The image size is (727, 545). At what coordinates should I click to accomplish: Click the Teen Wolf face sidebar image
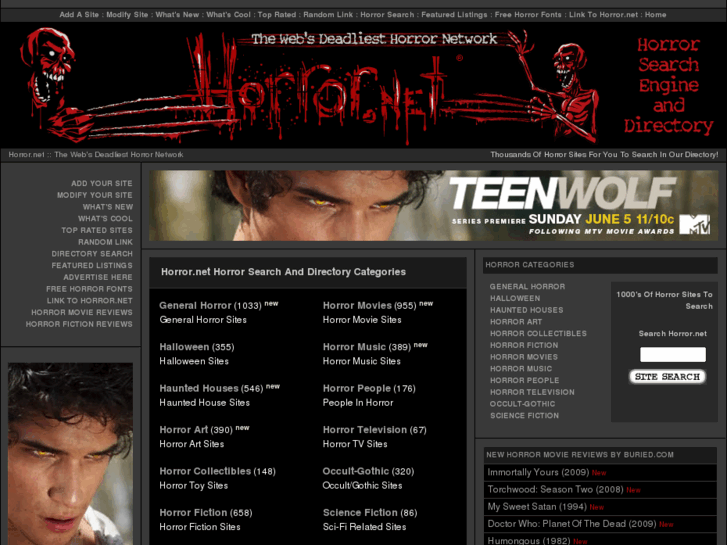70,454
